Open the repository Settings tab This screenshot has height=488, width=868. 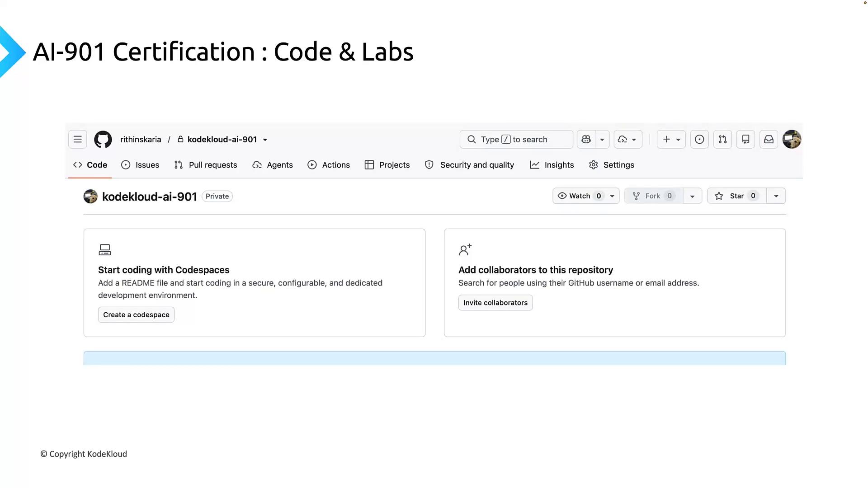click(612, 165)
